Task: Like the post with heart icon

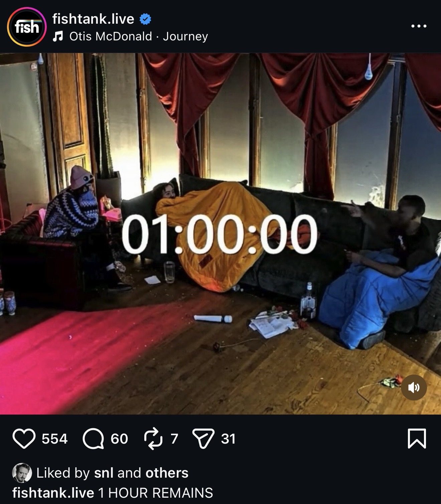Action: point(24,439)
